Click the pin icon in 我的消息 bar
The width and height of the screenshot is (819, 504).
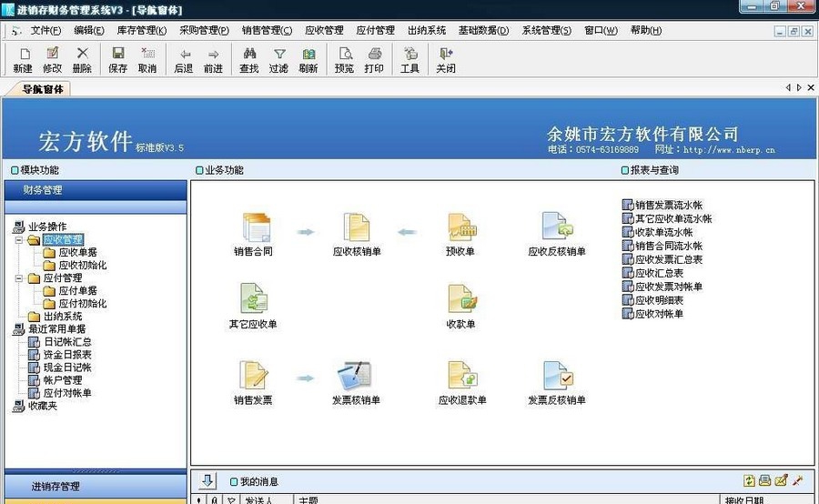point(797,480)
